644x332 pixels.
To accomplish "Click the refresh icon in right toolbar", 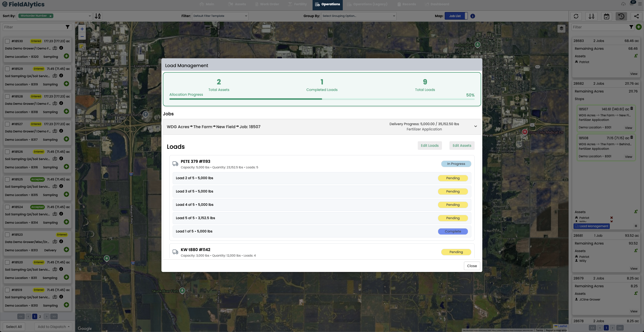I will click(x=576, y=16).
